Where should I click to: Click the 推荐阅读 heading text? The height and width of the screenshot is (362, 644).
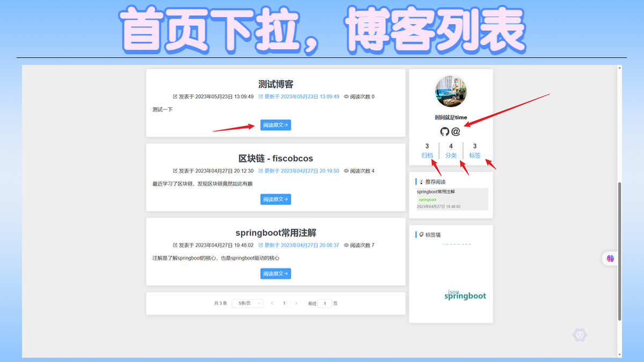(435, 182)
